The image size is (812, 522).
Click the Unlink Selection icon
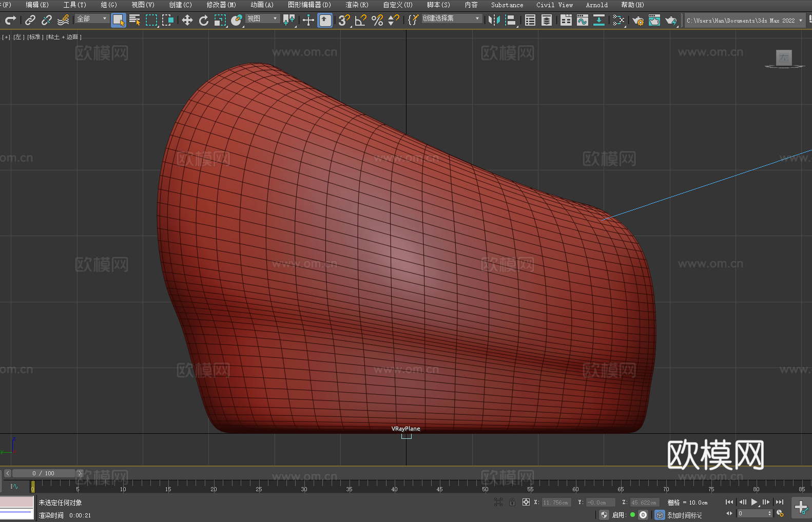pyautogui.click(x=47, y=20)
